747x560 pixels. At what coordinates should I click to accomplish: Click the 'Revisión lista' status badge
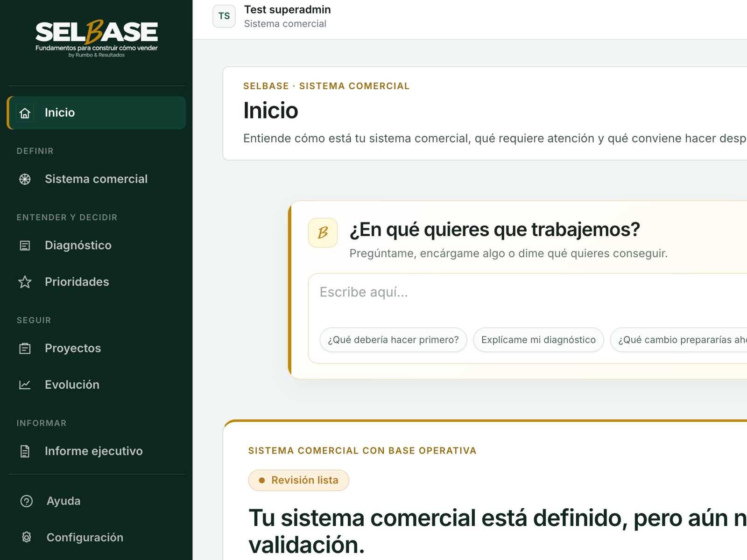[x=299, y=480]
